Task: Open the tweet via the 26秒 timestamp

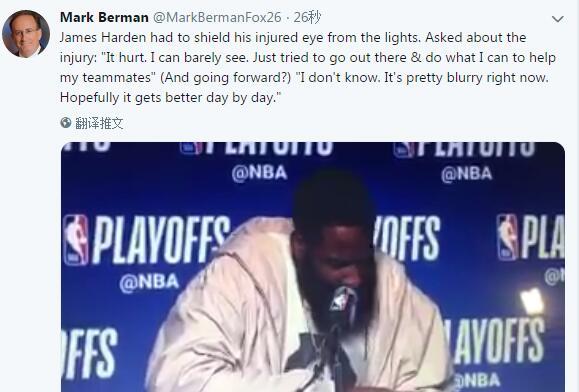Action: click(308, 17)
